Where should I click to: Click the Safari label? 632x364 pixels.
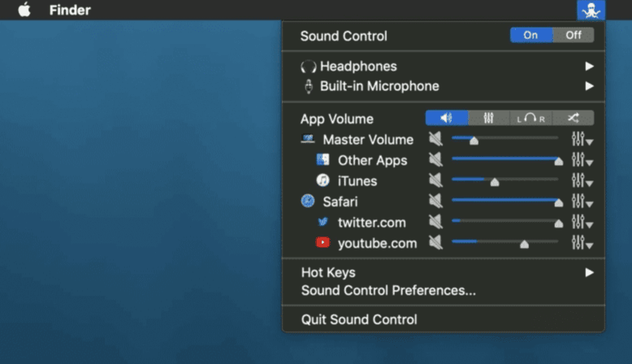coord(340,201)
